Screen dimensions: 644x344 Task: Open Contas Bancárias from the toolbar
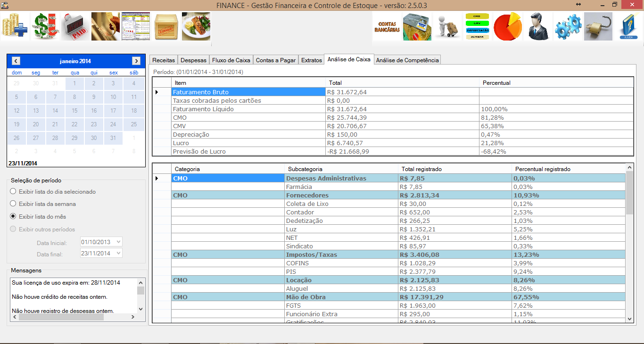tap(387, 26)
